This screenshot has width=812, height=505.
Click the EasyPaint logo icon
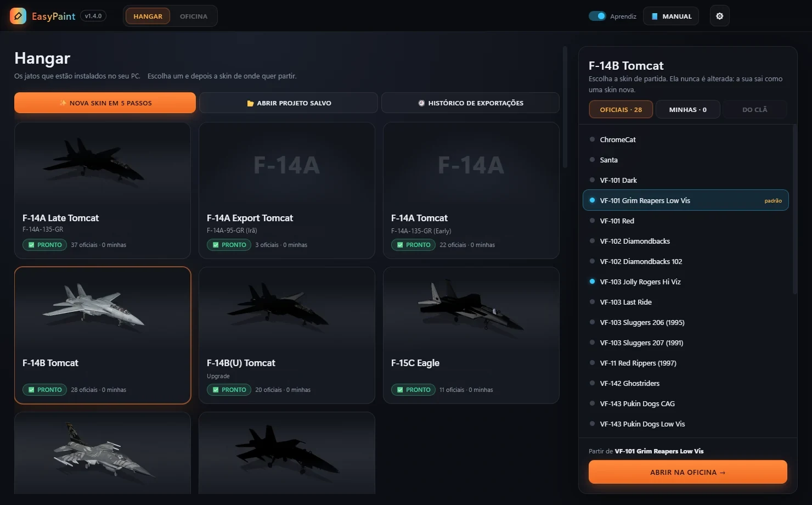(18, 16)
